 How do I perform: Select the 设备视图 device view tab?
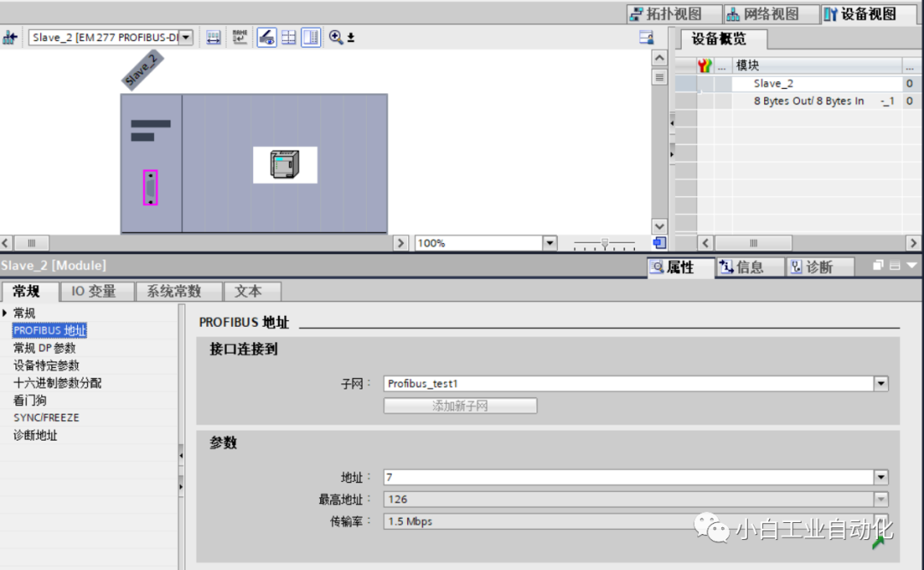(x=868, y=14)
